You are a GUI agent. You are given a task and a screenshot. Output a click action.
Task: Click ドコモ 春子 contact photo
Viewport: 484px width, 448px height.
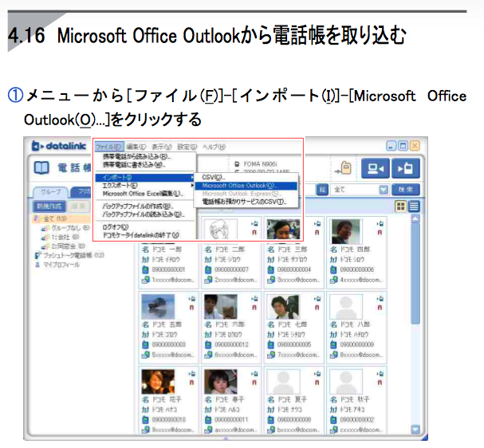tap(221, 381)
